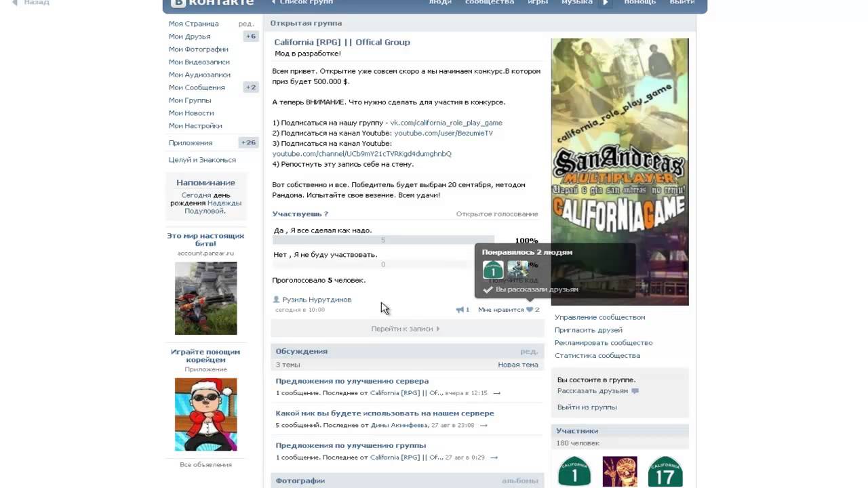Open Надежды Подуловой birthday link
Screen dimensions: 868x488
213,207
